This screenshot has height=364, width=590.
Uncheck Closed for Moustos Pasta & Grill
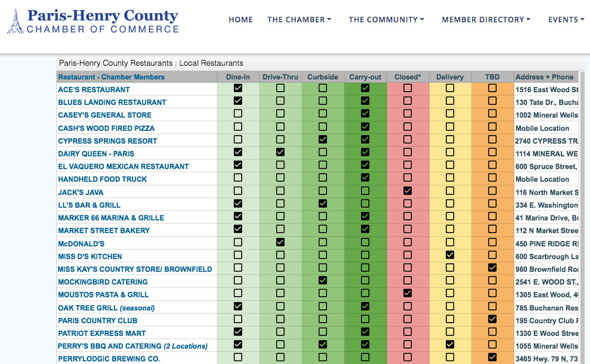click(407, 293)
